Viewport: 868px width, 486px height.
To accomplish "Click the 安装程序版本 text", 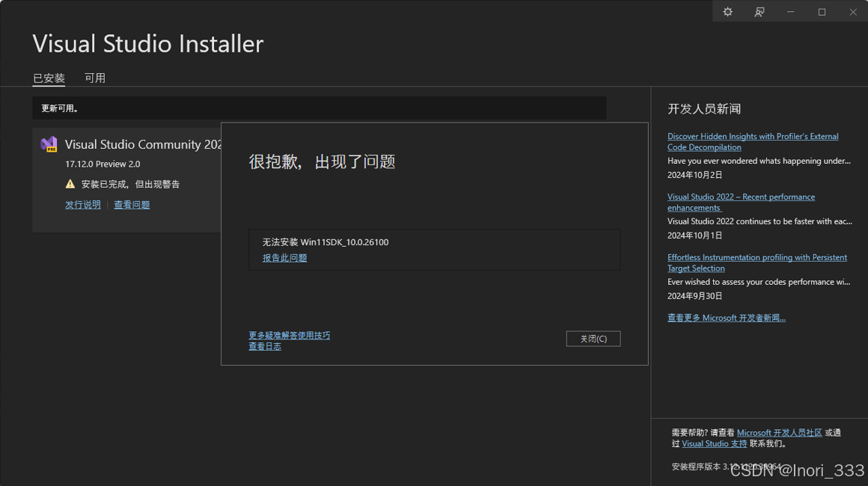I will (x=727, y=467).
